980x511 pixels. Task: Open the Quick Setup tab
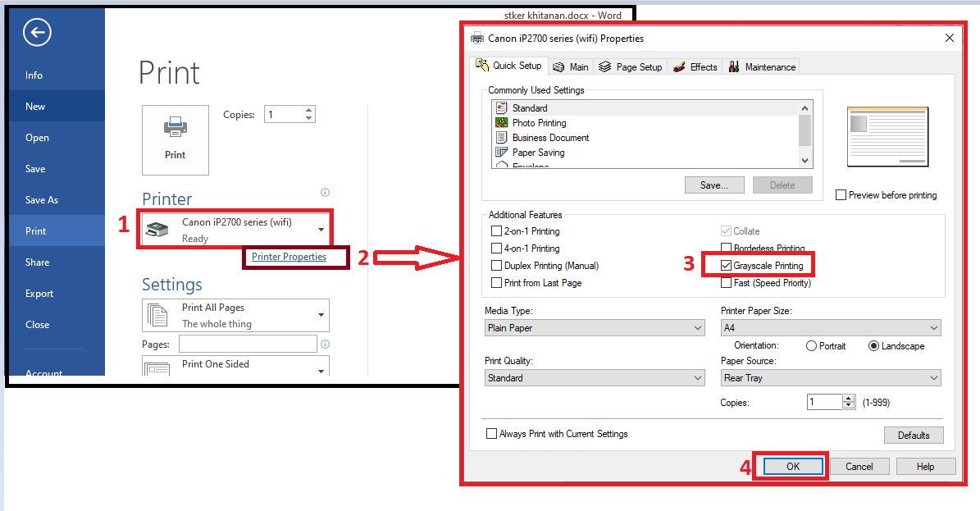[x=508, y=66]
